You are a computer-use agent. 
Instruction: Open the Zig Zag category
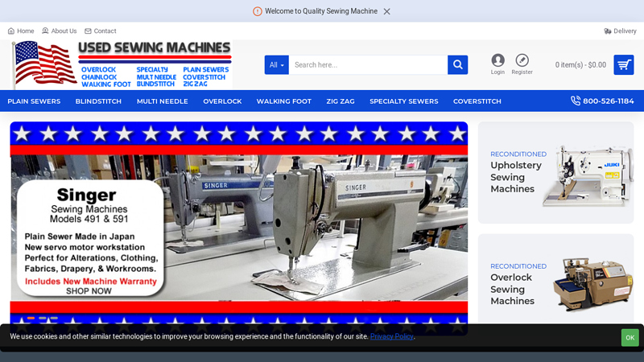point(341,101)
